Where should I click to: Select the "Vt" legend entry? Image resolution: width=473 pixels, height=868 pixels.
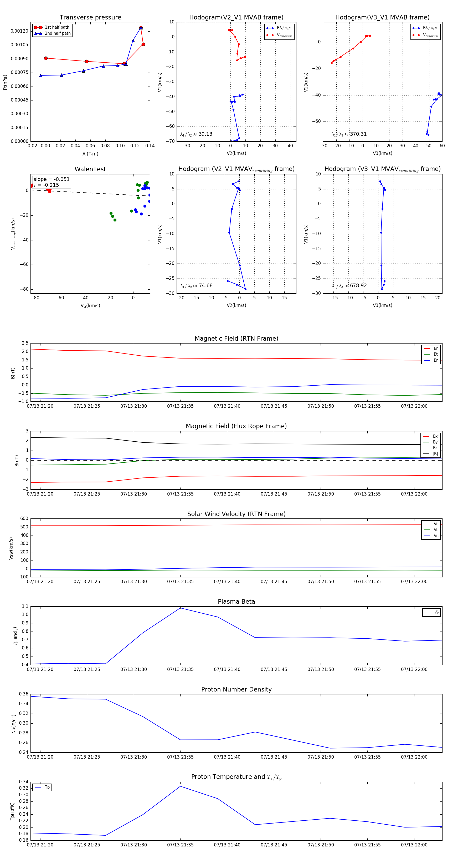pyautogui.click(x=431, y=530)
